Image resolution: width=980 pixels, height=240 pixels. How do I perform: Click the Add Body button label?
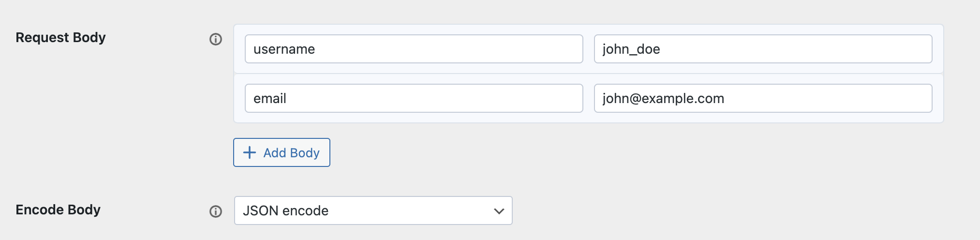pyautogui.click(x=291, y=153)
